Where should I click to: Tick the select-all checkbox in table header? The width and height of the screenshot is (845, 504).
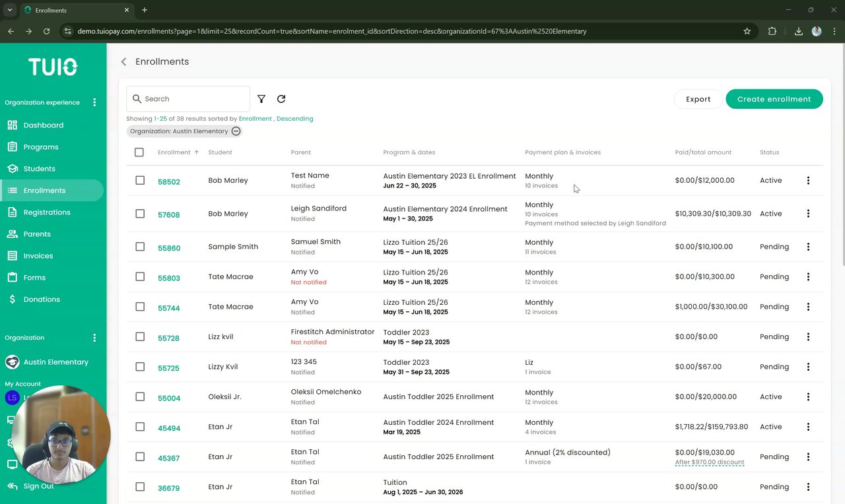[139, 152]
